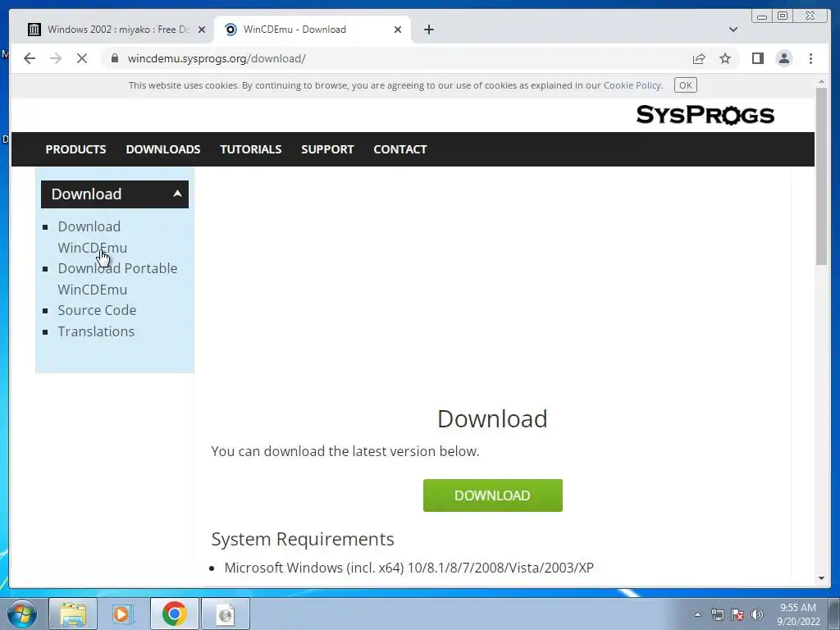
Task: Open DOWNLOADS menu
Action: coord(163,149)
